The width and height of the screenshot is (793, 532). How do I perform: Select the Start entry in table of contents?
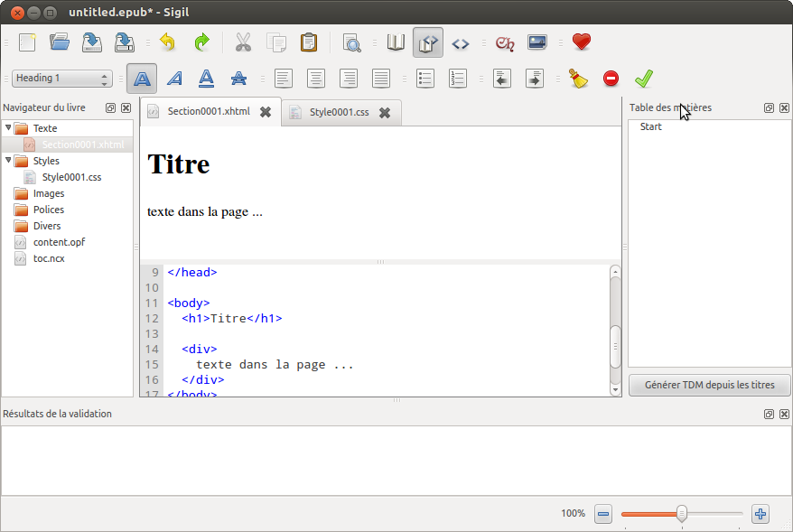(651, 127)
